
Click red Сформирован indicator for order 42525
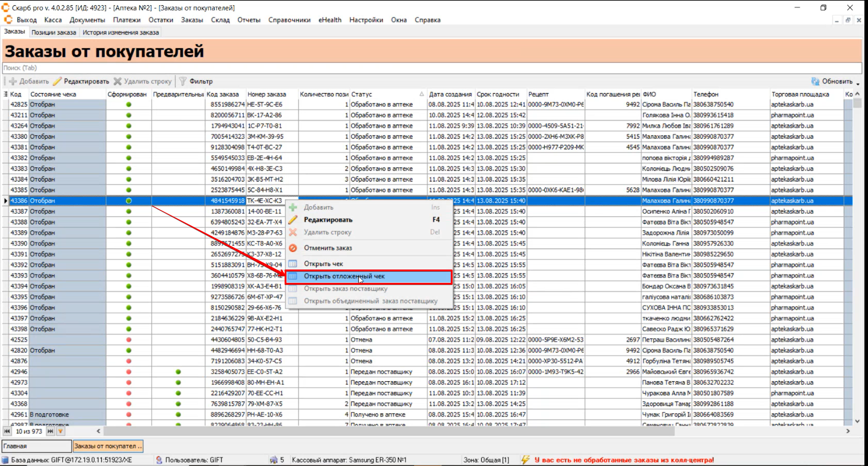tap(129, 340)
